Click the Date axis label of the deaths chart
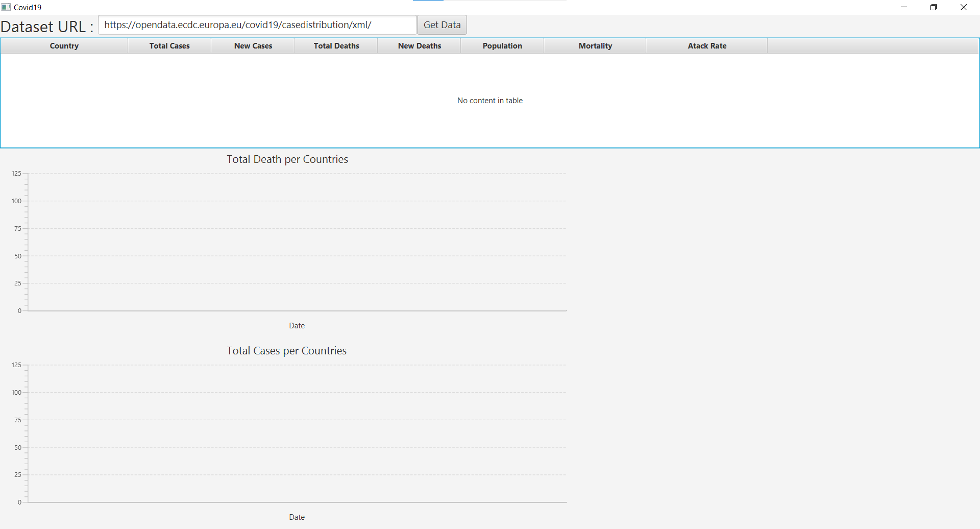Image resolution: width=980 pixels, height=529 pixels. [297, 325]
